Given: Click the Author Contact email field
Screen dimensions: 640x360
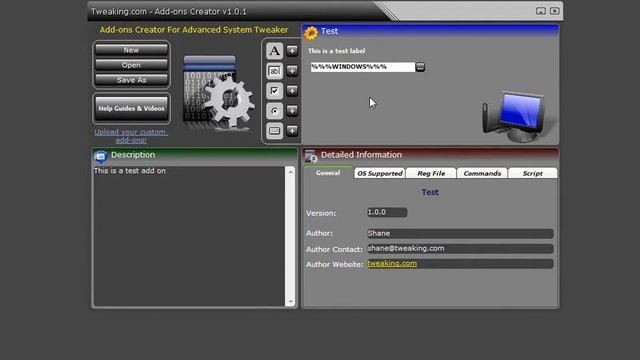Looking at the screenshot, I should [460, 249].
